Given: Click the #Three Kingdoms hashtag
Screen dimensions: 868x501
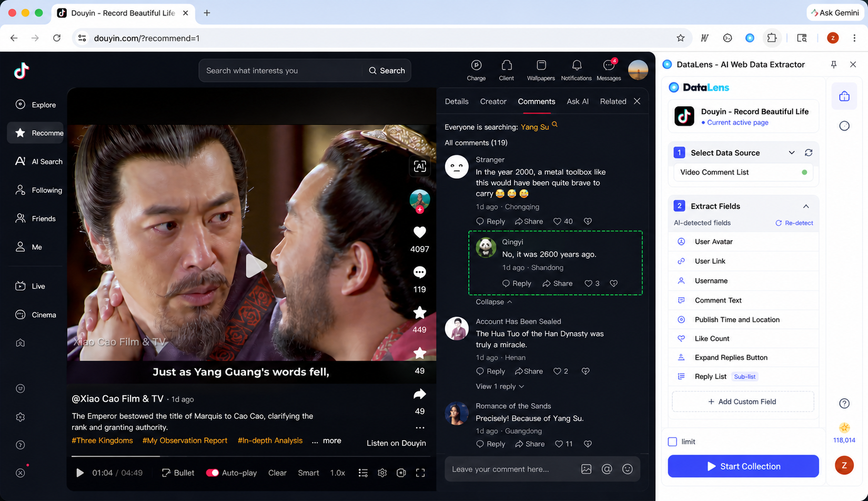Looking at the screenshot, I should [x=102, y=441].
